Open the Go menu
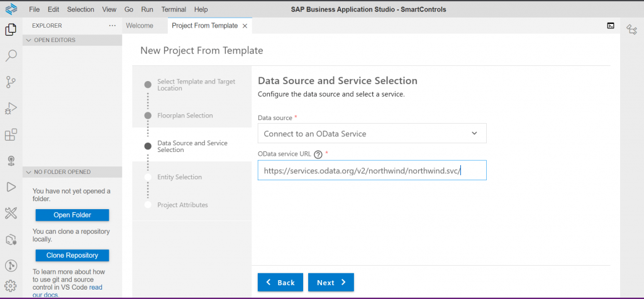This screenshot has height=299, width=644. coord(128,9)
